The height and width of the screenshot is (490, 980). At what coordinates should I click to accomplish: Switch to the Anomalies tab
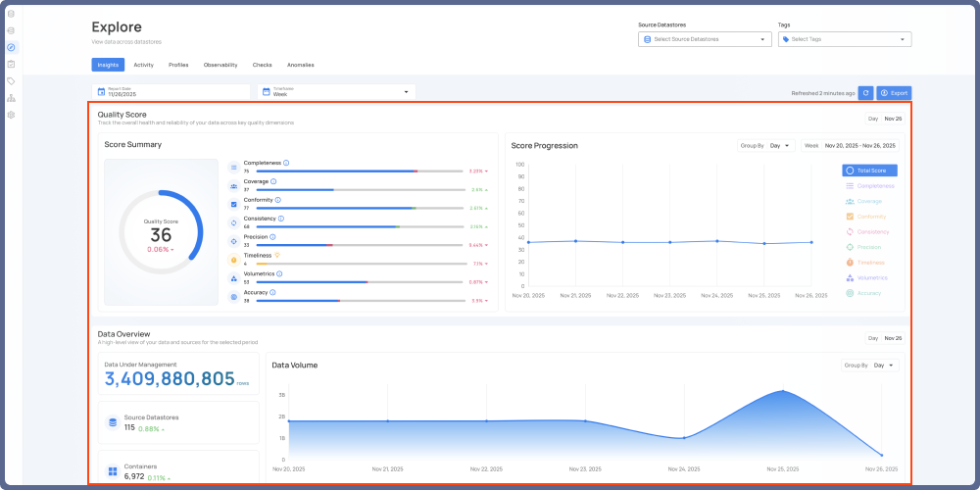[300, 65]
